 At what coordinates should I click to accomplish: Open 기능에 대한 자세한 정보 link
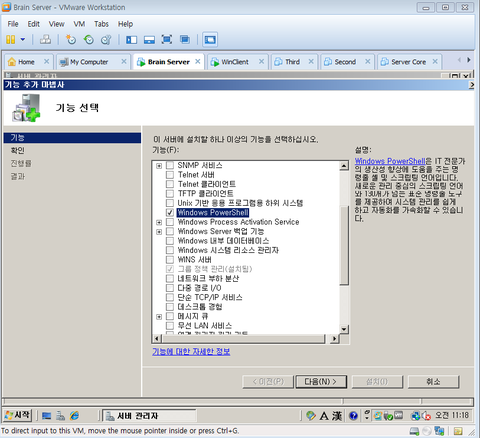pos(191,351)
